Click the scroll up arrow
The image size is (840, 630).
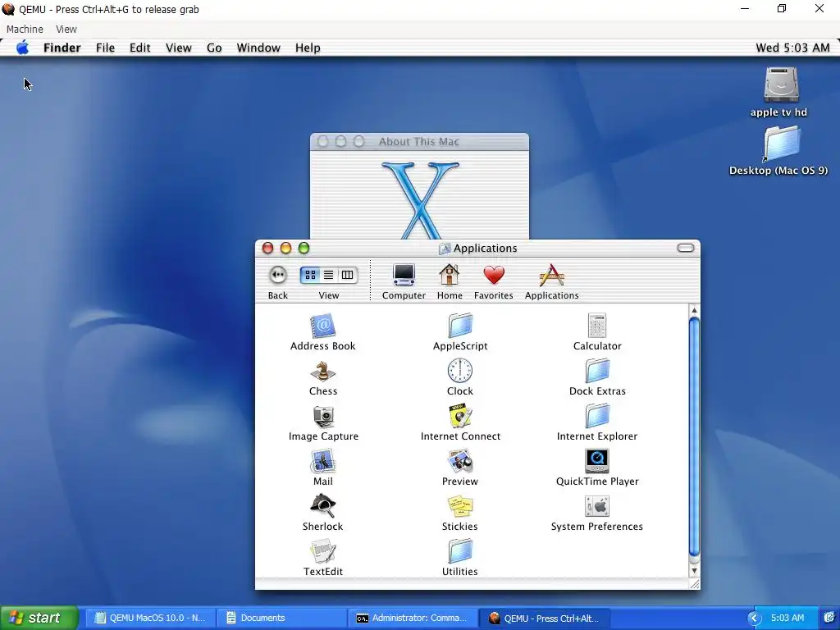click(694, 310)
